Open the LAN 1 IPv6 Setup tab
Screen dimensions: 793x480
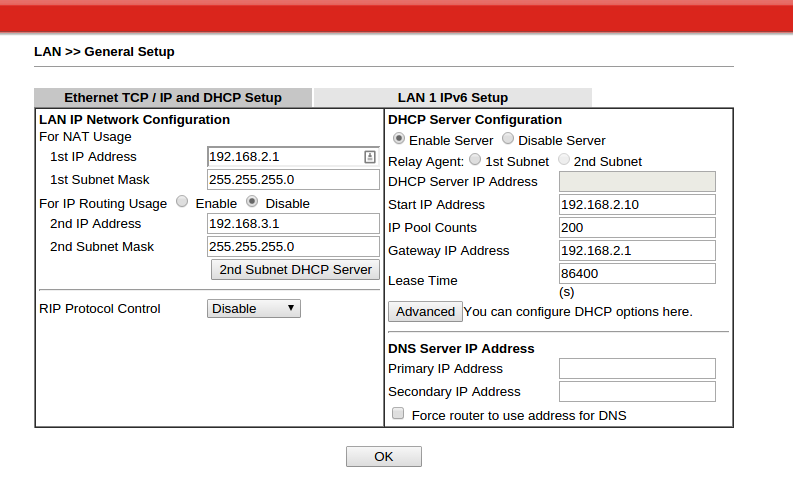(453, 98)
